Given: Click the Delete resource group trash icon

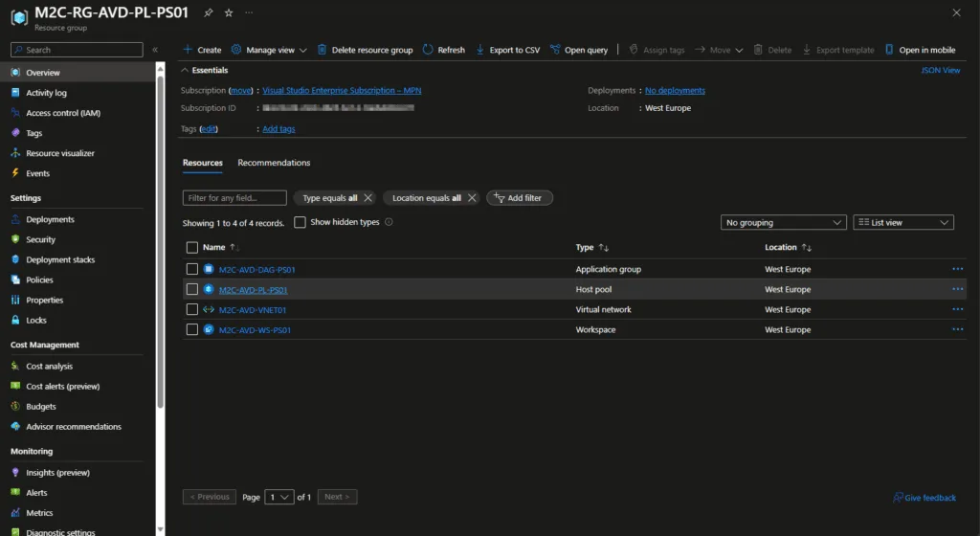Looking at the screenshot, I should (323, 50).
